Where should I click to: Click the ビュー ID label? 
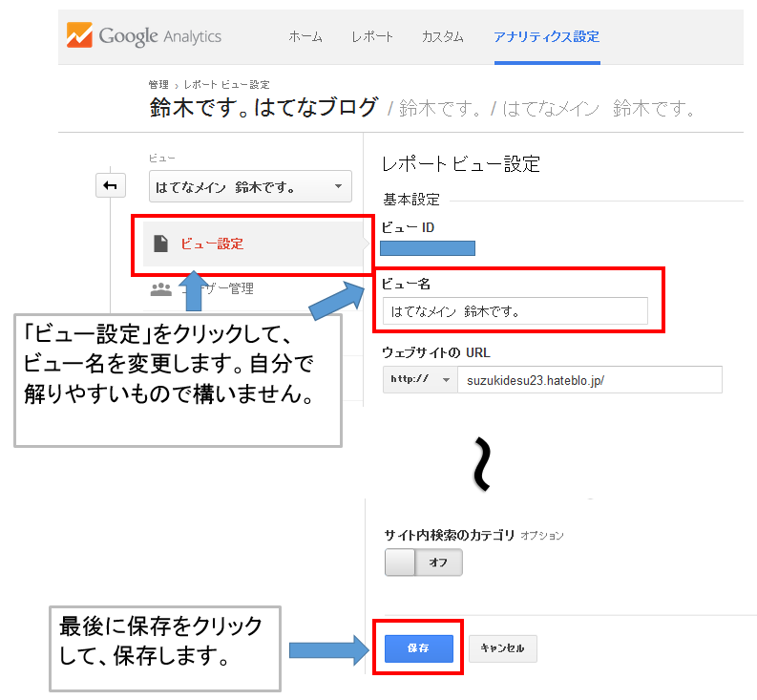click(x=408, y=227)
